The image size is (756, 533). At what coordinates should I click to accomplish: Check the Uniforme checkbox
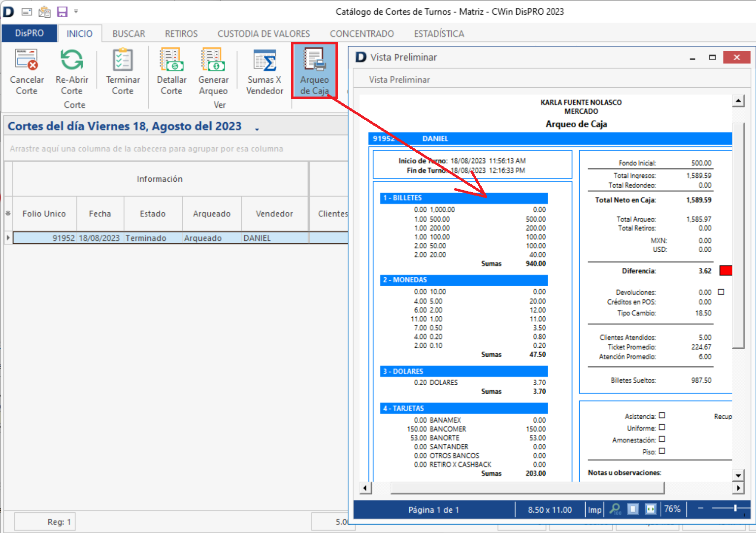point(662,428)
